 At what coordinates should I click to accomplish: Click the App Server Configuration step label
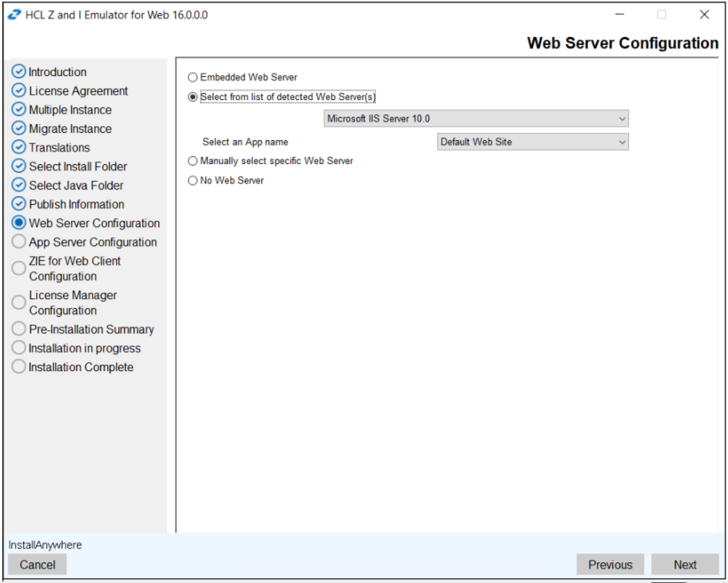click(x=93, y=242)
